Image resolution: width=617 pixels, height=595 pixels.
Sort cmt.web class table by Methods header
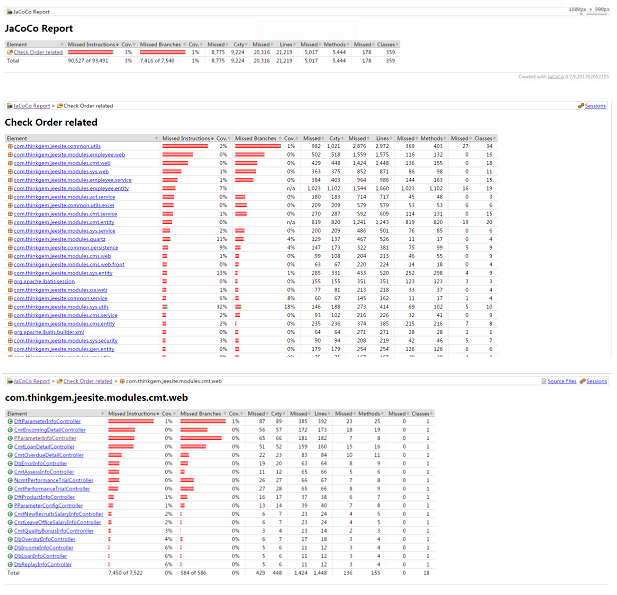(370, 414)
